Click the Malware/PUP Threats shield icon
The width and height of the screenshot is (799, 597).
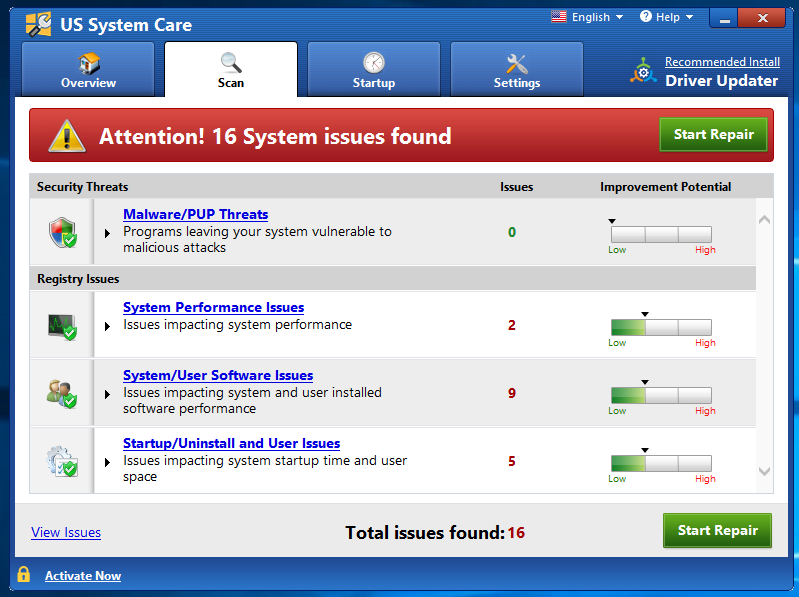click(x=63, y=232)
